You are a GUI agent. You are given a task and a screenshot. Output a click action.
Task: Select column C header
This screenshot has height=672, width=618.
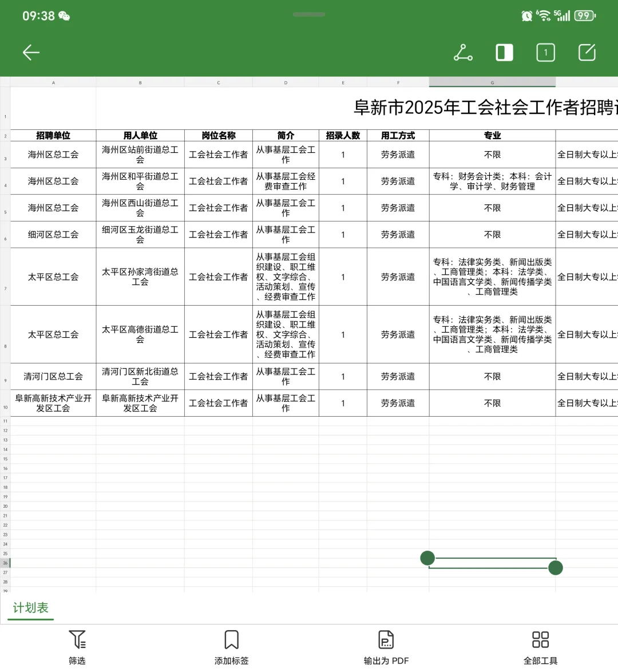pos(219,82)
